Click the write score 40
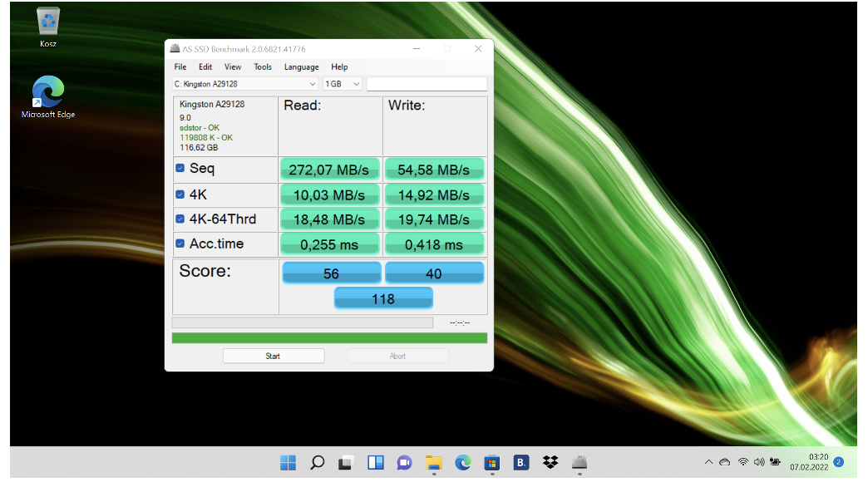The image size is (868, 487). [x=434, y=273]
